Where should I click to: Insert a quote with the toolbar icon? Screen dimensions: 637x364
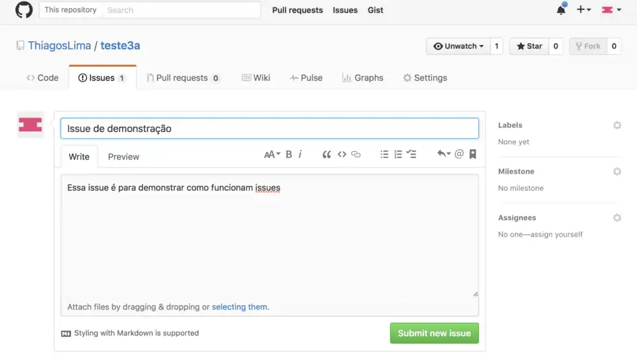point(326,154)
